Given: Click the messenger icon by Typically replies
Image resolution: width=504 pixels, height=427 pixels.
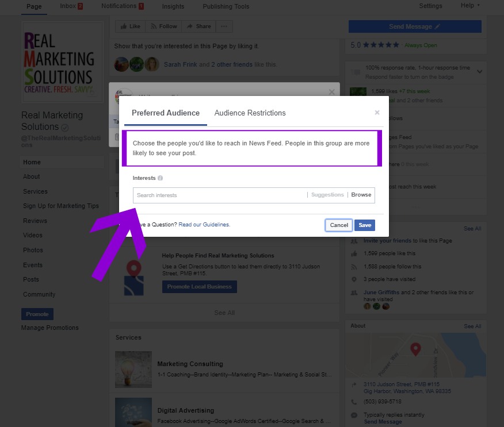Looking at the screenshot, I should (354, 415).
